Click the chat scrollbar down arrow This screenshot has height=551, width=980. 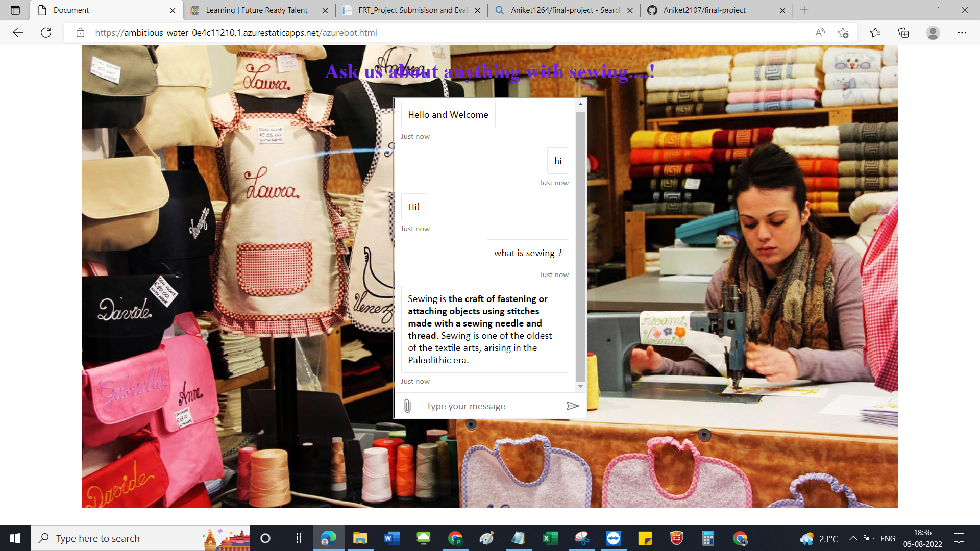click(580, 387)
